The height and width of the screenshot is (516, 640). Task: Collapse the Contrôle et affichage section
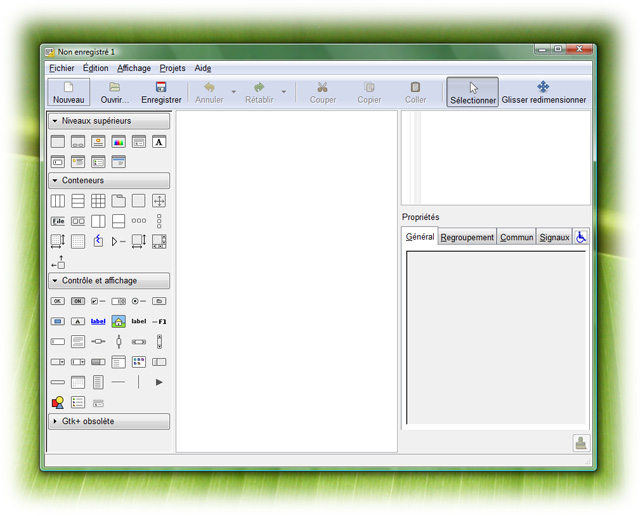pyautogui.click(x=109, y=280)
